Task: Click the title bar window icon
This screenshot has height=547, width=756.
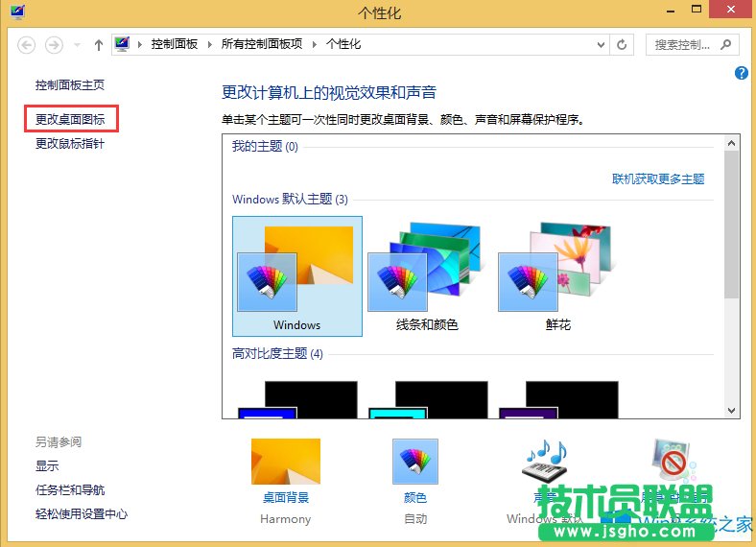Action: coord(17,11)
